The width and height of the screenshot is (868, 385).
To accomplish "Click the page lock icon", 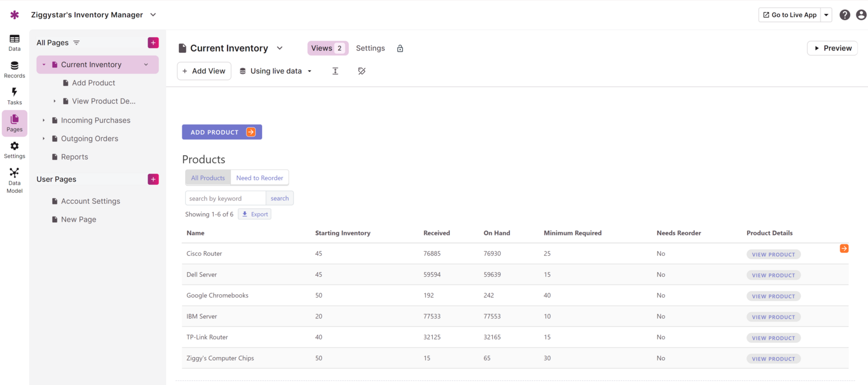I will tap(400, 49).
